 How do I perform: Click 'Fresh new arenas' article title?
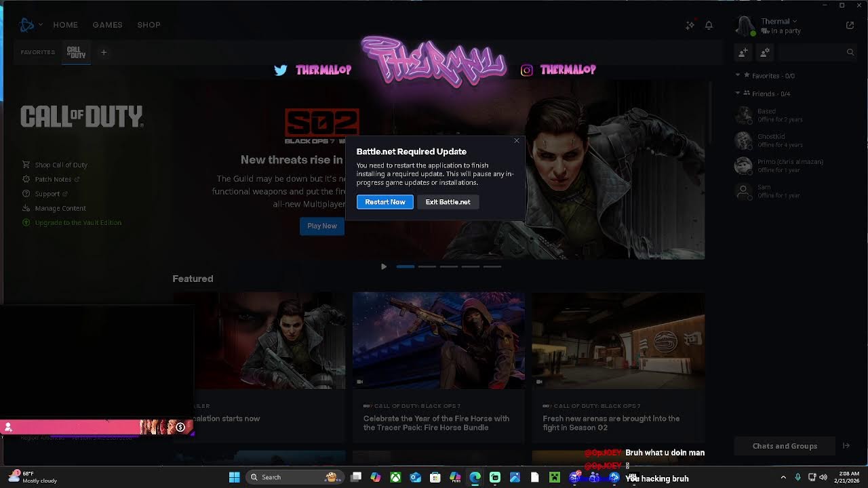(611, 423)
